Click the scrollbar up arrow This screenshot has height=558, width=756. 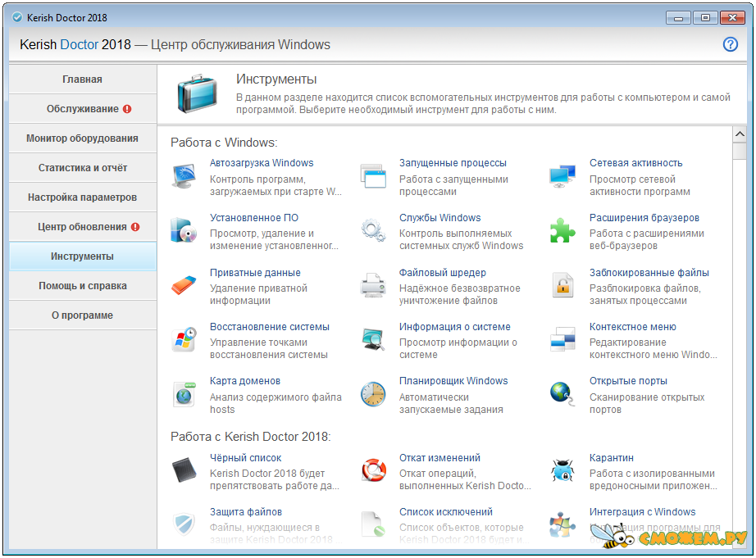(740, 134)
